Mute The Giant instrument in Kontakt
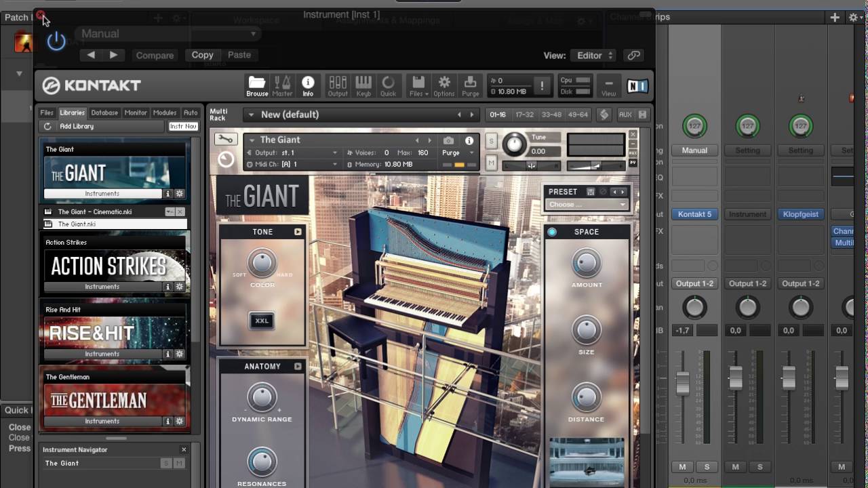The image size is (868, 488). pyautogui.click(x=492, y=163)
